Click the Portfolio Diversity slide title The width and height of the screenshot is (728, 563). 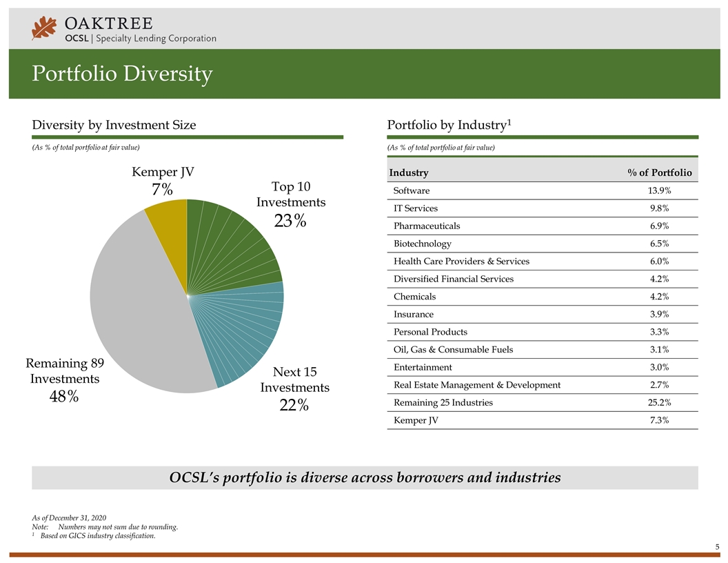click(x=122, y=74)
